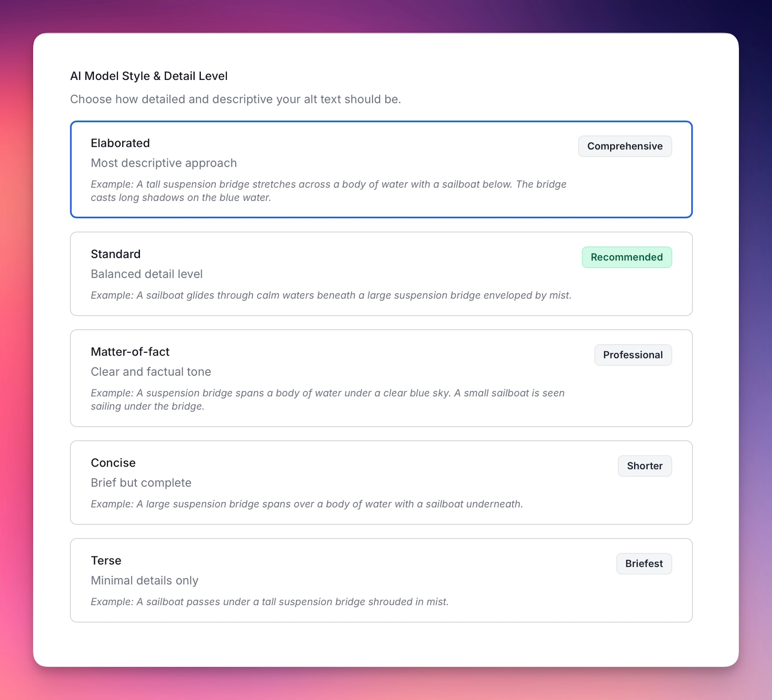Viewport: 772px width, 700px height.
Task: Select the Matter-of-fact style card
Action: coord(381,378)
